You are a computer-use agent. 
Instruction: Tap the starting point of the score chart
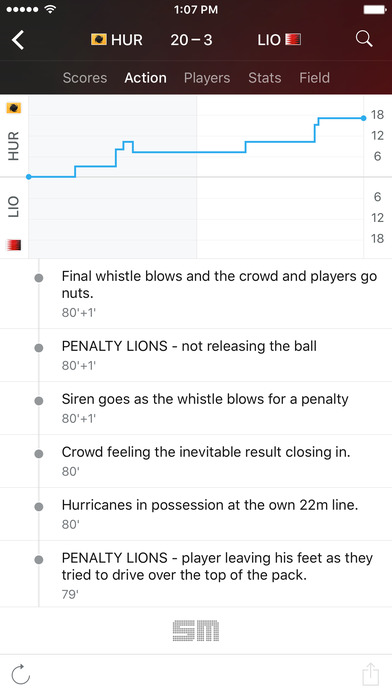click(x=29, y=177)
